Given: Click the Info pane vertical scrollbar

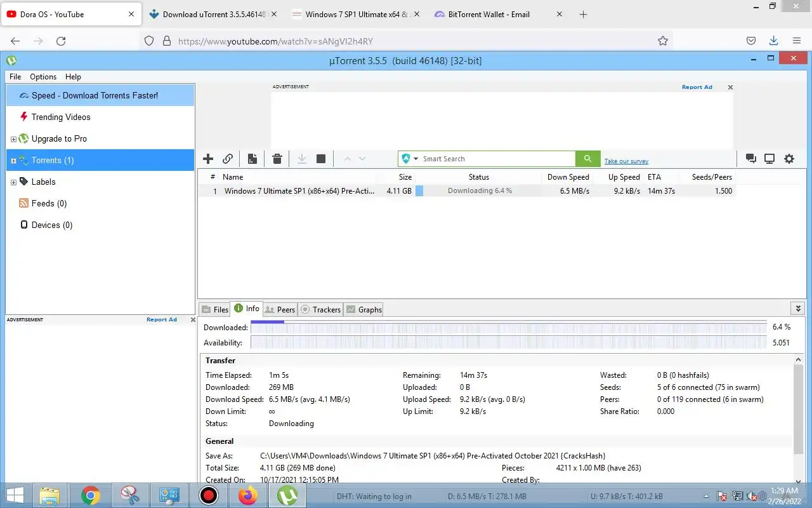Looking at the screenshot, I should [799, 409].
